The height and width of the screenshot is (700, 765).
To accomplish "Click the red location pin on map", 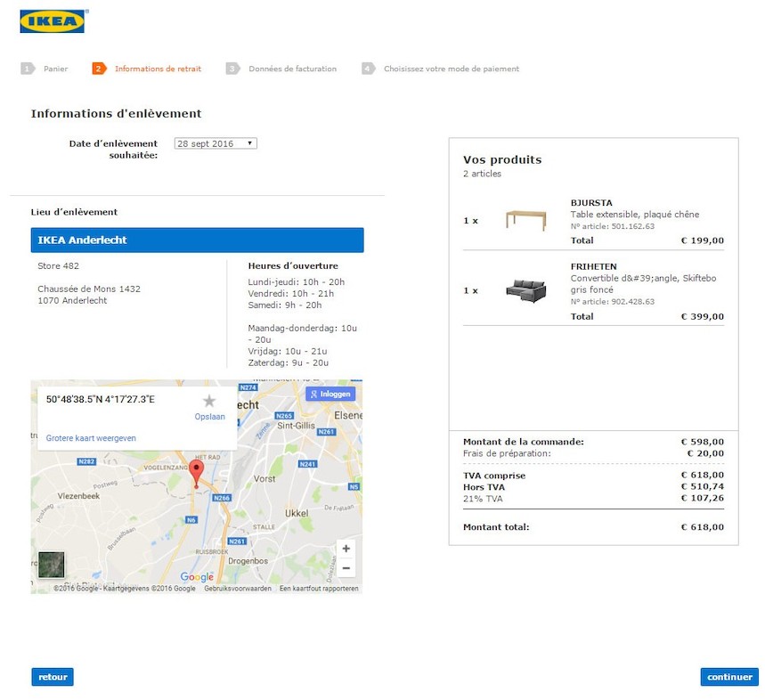I will pos(196,473).
